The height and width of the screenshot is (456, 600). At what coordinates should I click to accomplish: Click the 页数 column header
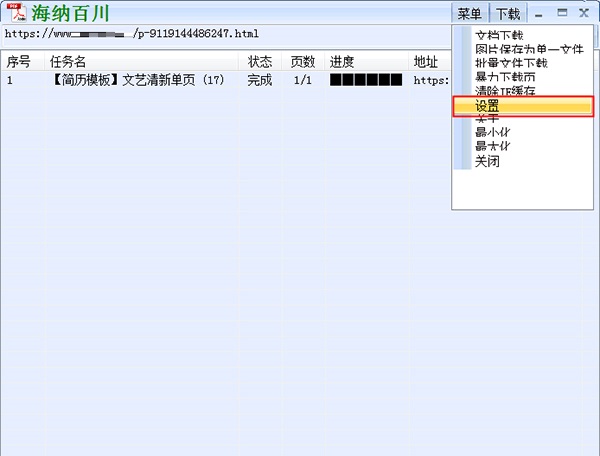tap(303, 61)
